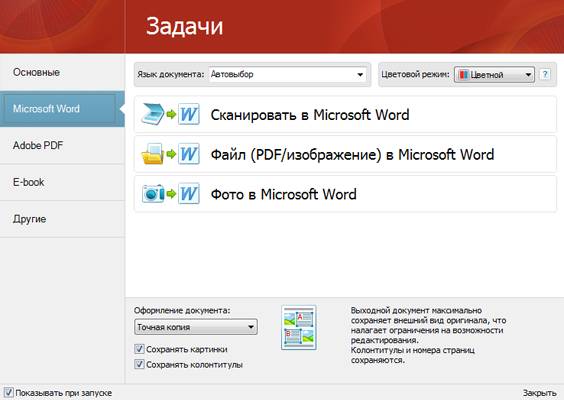Open the help question mark icon
Screen dimensions: 564x400
(545, 74)
